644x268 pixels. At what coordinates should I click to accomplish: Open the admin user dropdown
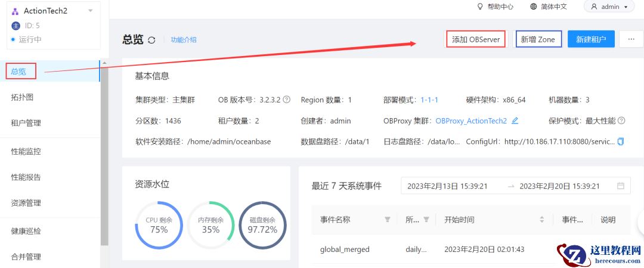click(x=609, y=7)
